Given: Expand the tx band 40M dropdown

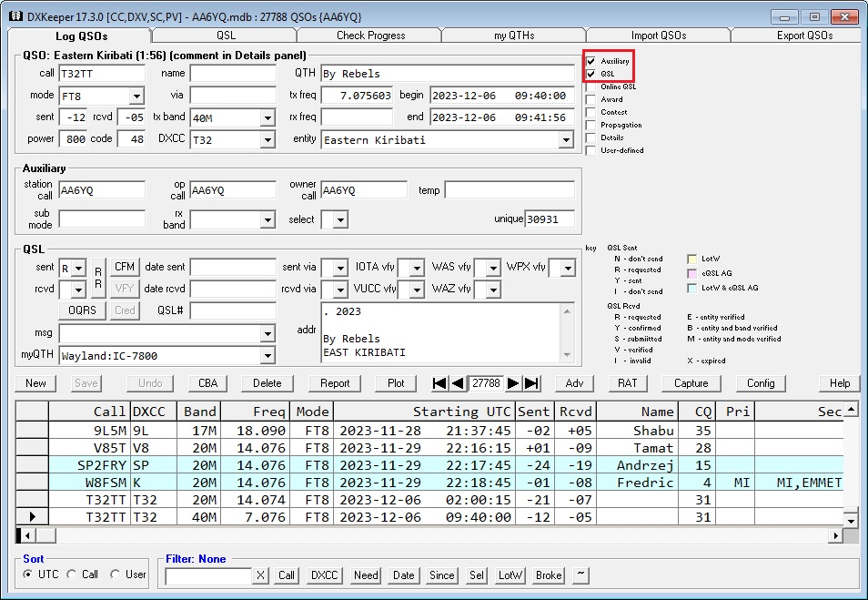Looking at the screenshot, I should [267, 117].
